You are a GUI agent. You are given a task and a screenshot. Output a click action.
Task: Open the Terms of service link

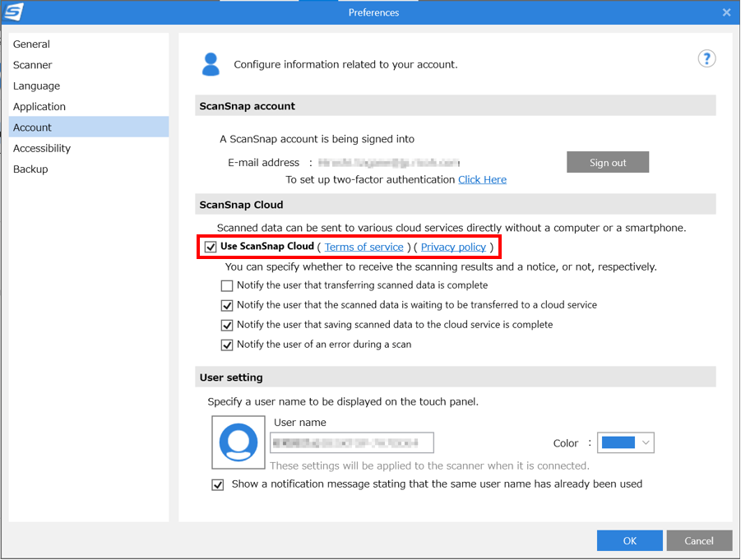pyautogui.click(x=364, y=247)
